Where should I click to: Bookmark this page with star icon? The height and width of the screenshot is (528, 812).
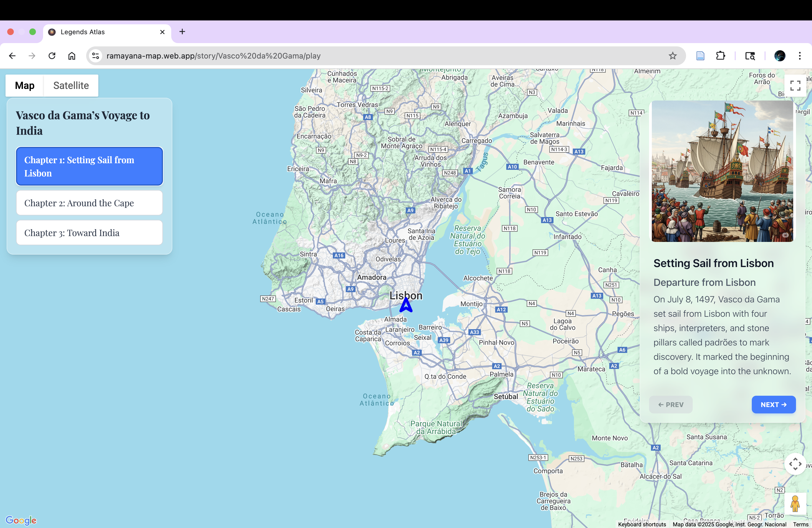[x=673, y=56]
